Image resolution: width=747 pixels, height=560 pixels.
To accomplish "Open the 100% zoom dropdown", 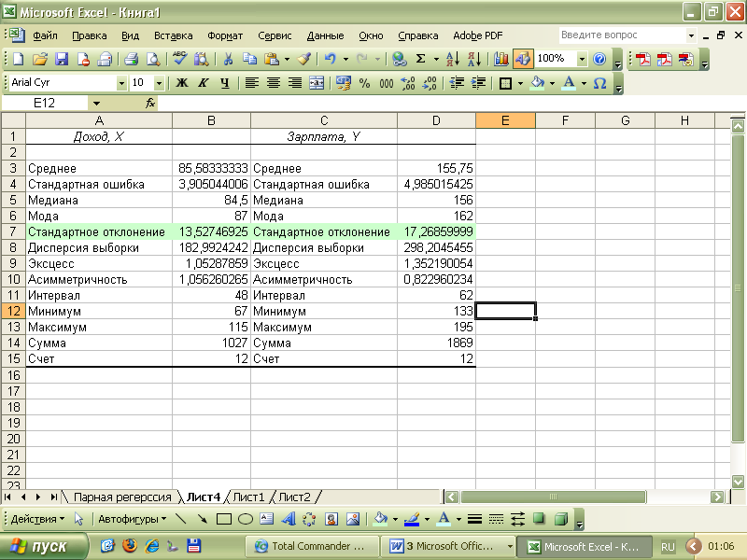I will (x=582, y=59).
